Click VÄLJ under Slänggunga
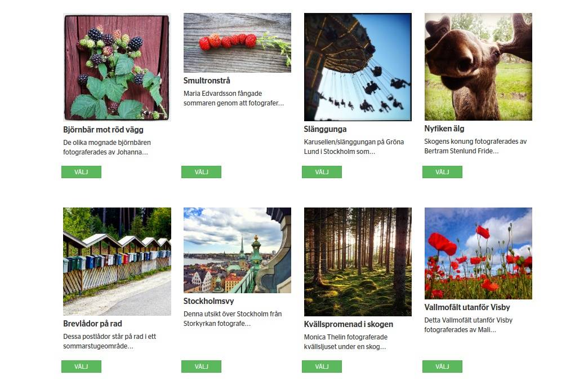 [322, 172]
